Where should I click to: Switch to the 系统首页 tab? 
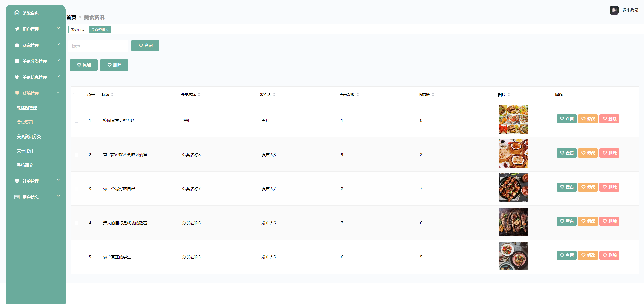click(x=78, y=30)
